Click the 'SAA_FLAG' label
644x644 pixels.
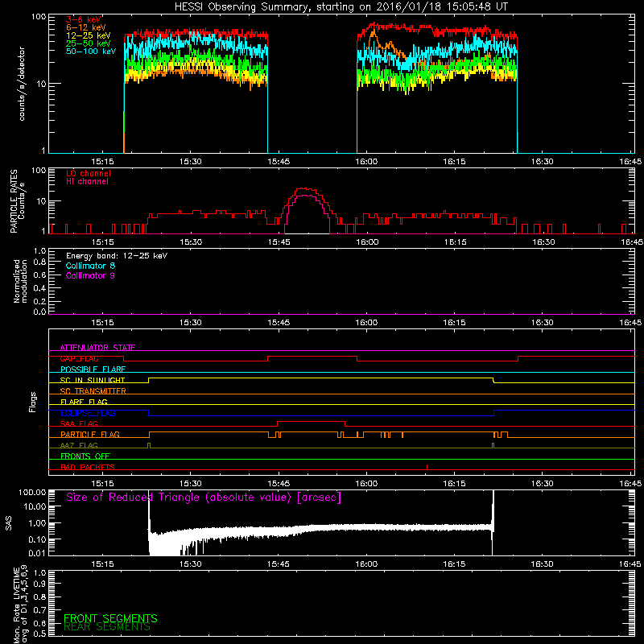pos(79,423)
